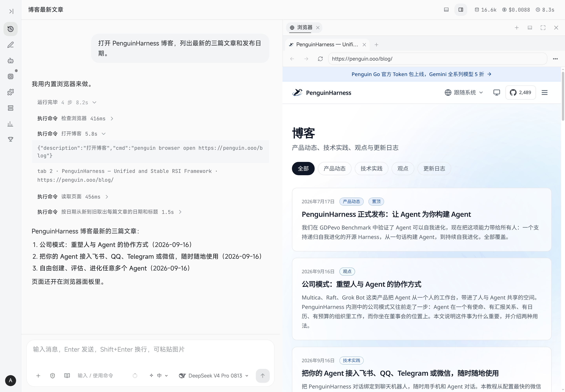Send message with the up arrow button

click(262, 376)
